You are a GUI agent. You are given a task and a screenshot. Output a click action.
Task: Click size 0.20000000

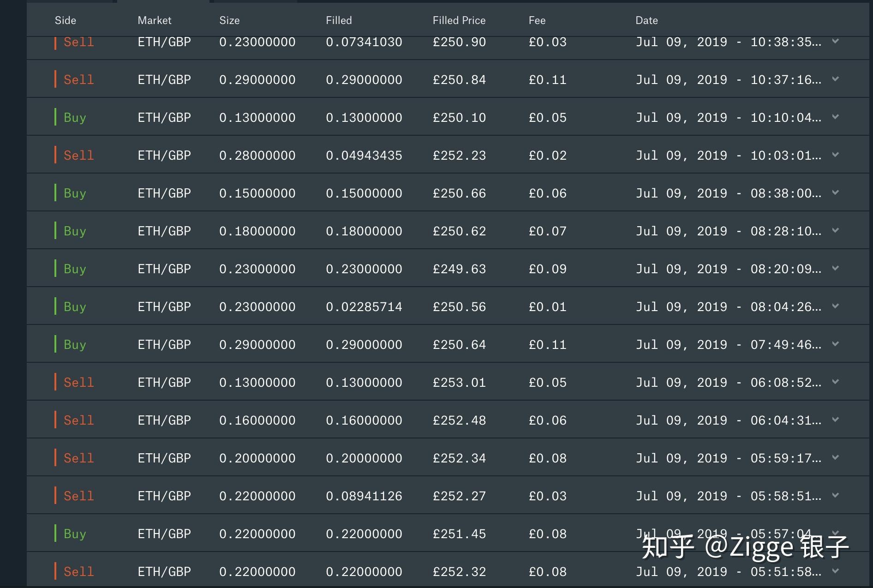point(257,458)
